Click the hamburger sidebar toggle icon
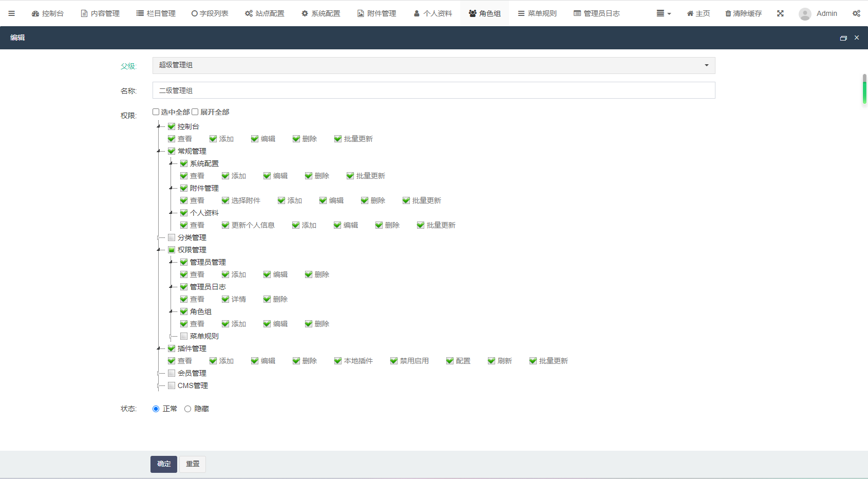Viewport: 868px width, 479px height. coord(11,13)
